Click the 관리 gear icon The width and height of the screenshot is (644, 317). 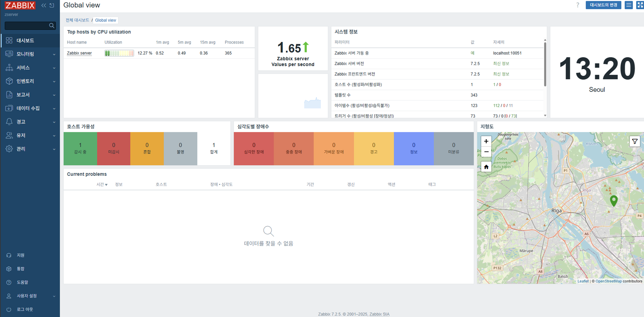tap(9, 149)
